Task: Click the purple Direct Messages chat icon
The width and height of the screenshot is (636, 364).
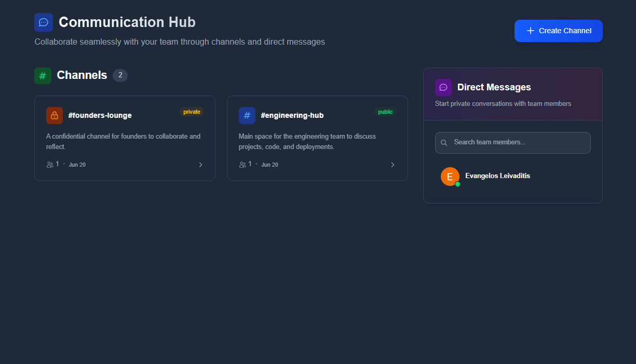Action: click(x=443, y=87)
